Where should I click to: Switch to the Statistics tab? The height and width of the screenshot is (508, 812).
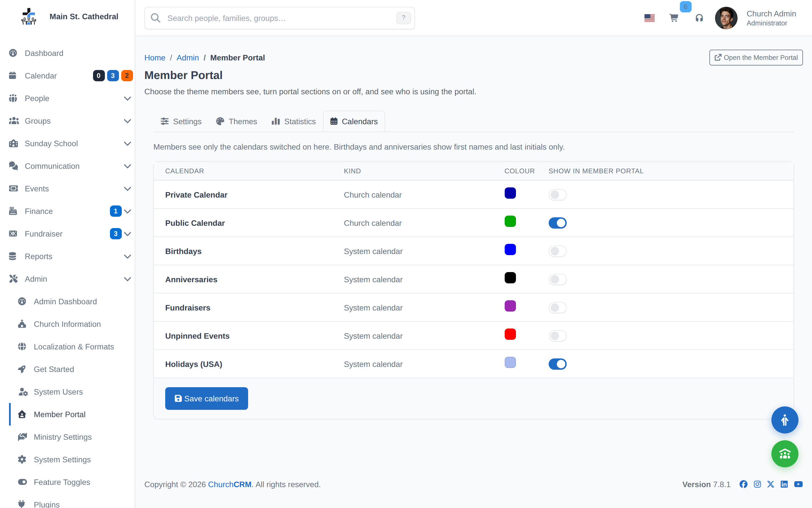[294, 121]
